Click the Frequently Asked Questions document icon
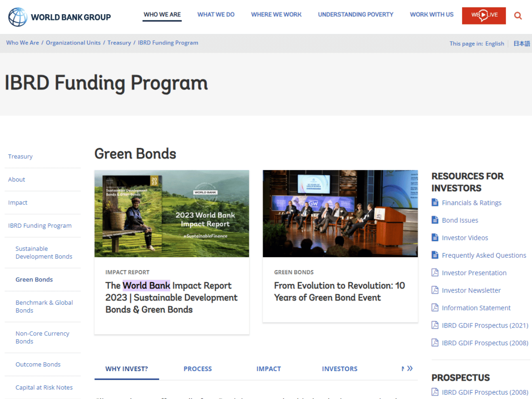Viewport: 532px width, 399px height. (435, 255)
